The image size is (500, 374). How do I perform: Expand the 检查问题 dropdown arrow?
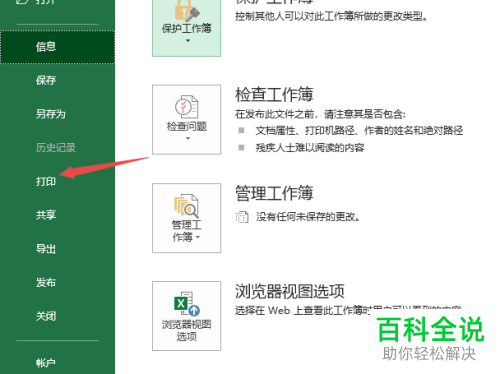[188, 138]
